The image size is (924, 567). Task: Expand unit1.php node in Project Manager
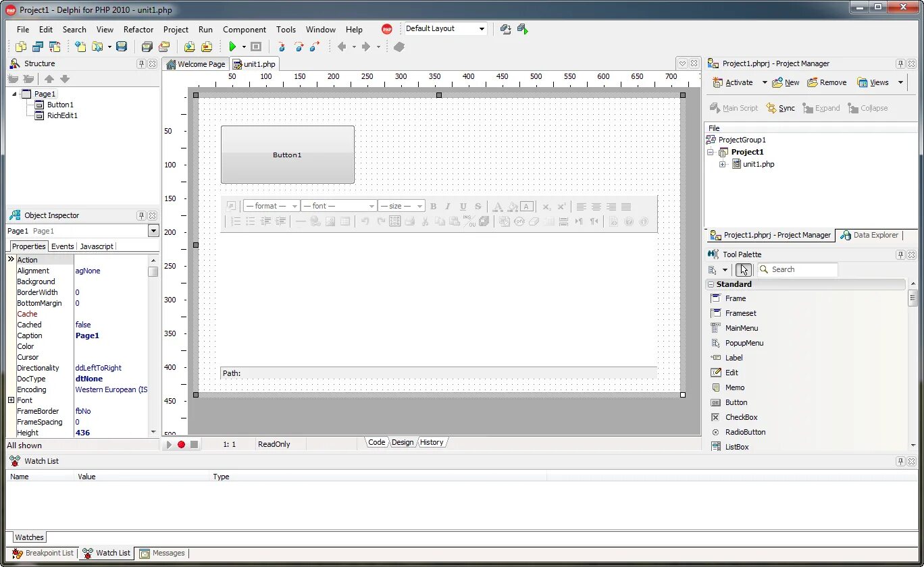pyautogui.click(x=723, y=164)
